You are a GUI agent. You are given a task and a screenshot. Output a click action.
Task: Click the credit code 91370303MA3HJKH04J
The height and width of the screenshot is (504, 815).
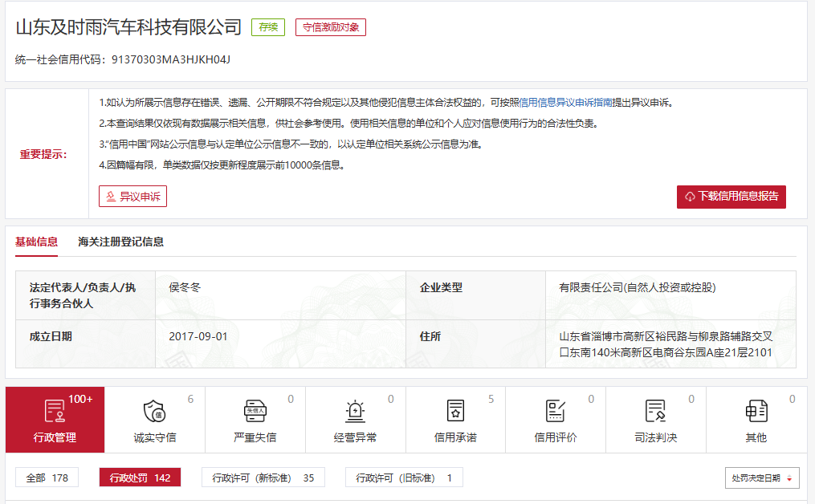pos(171,59)
